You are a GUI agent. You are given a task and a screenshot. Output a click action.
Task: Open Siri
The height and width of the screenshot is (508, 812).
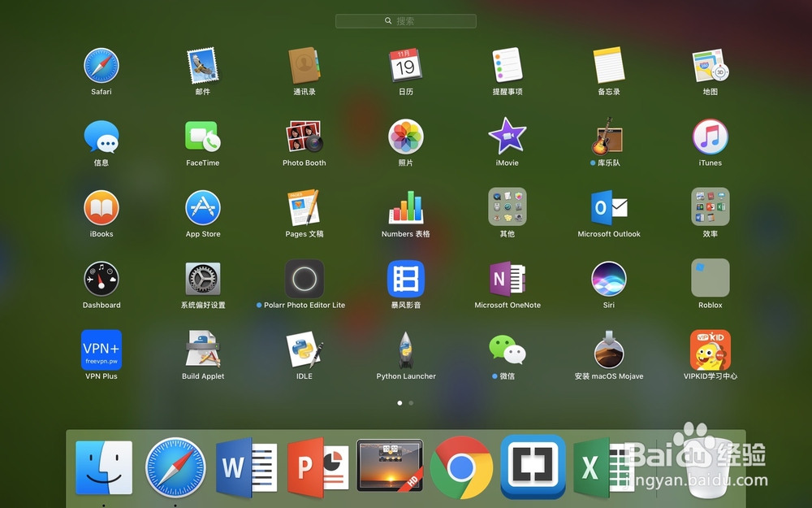(608, 279)
